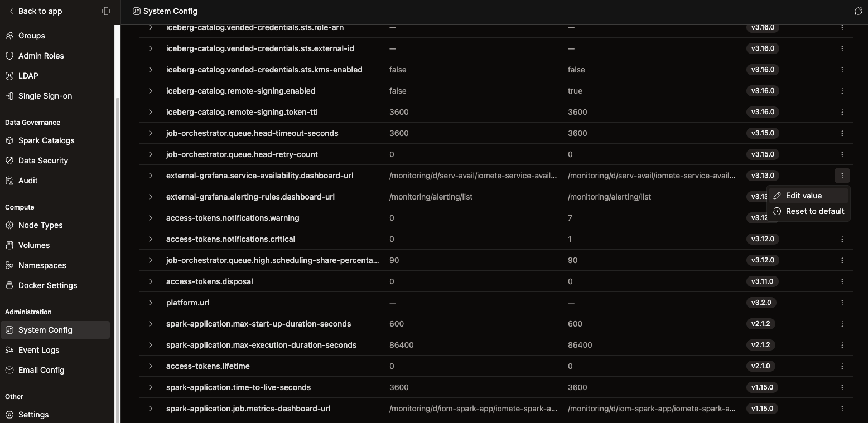Open the Docker Settings link

click(x=55, y=285)
